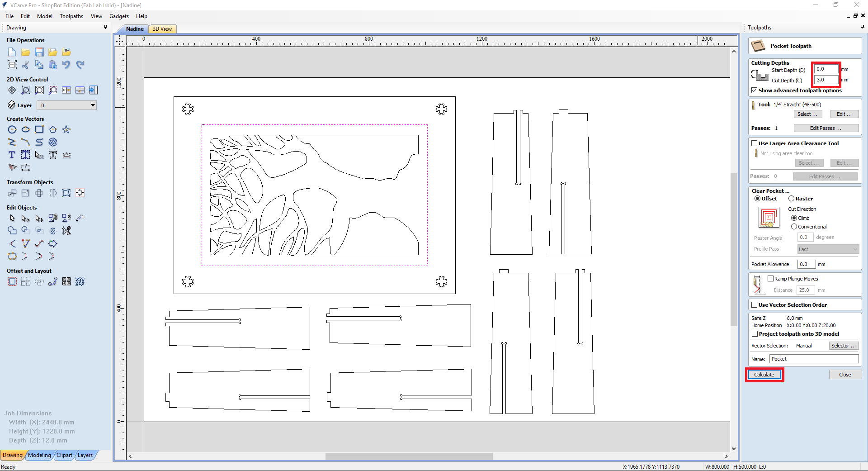
Task: Pin the Drawing panel pushpin
Action: pyautogui.click(x=106, y=27)
